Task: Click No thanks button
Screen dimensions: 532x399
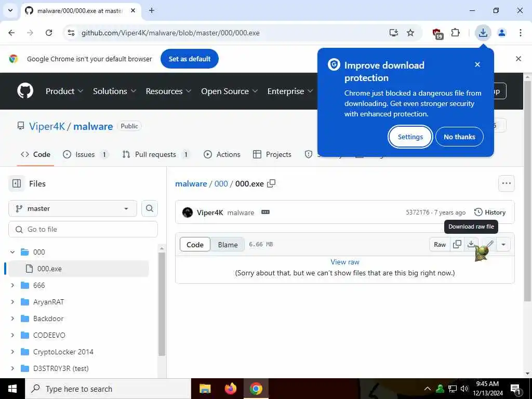Action: pyautogui.click(x=459, y=137)
